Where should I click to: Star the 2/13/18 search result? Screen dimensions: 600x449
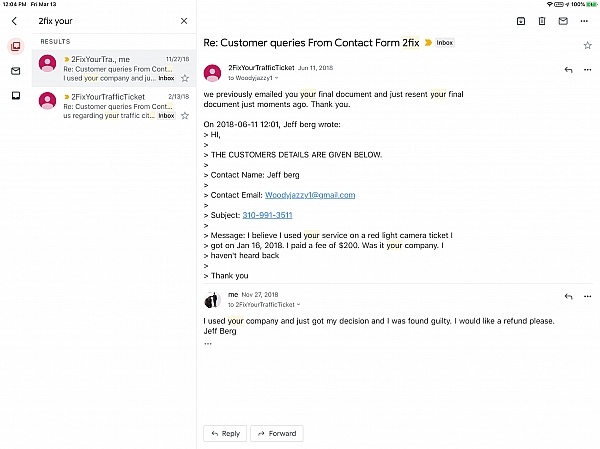184,115
